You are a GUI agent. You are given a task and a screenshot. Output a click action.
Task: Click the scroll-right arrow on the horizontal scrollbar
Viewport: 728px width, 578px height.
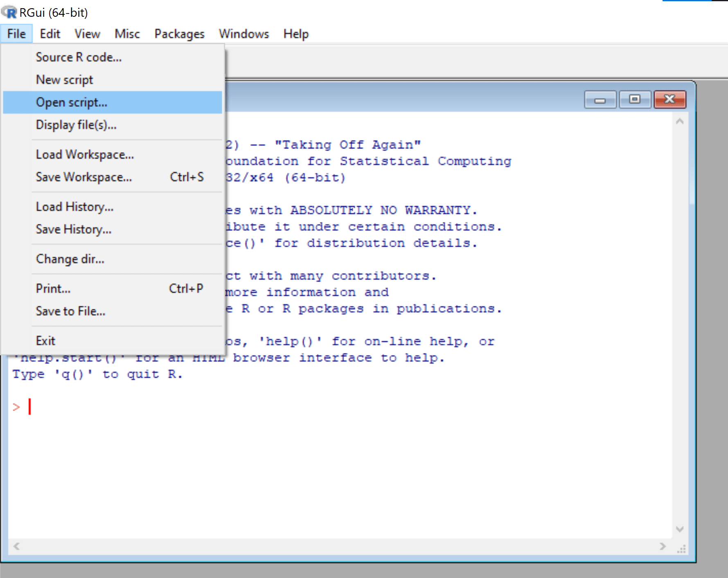[x=663, y=546]
